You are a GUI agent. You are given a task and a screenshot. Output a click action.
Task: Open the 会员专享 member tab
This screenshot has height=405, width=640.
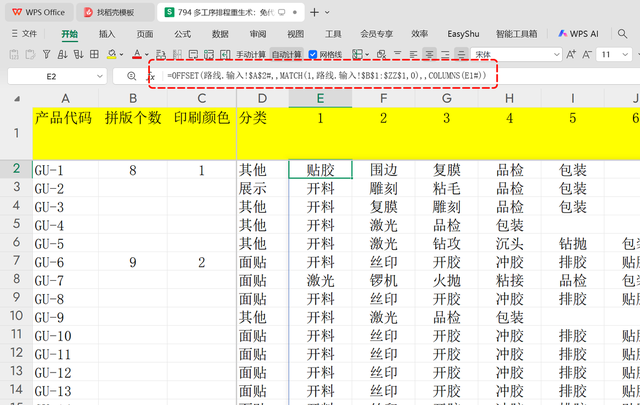click(x=376, y=34)
